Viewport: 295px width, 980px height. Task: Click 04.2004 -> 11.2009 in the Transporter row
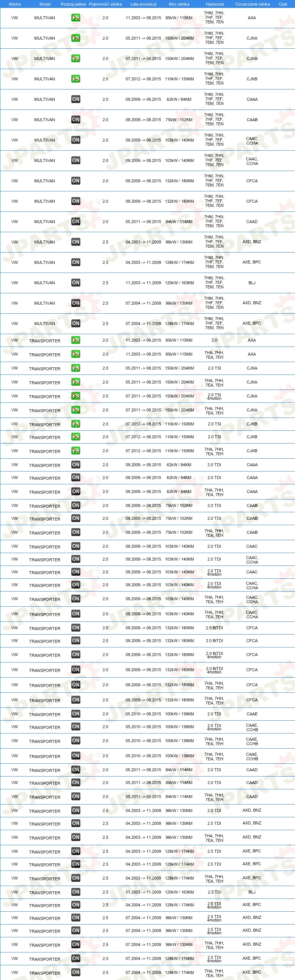[143, 905]
